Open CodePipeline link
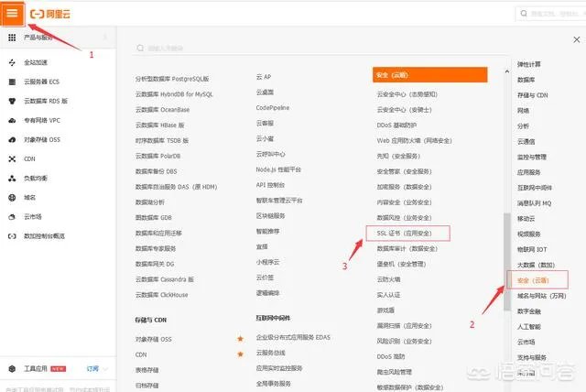The width and height of the screenshot is (586, 392). [273, 108]
